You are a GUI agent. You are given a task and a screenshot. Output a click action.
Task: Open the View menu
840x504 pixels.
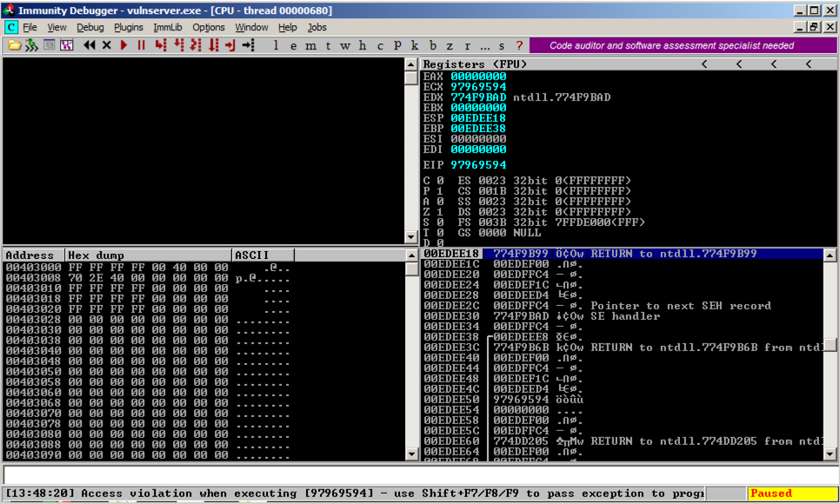(x=57, y=27)
